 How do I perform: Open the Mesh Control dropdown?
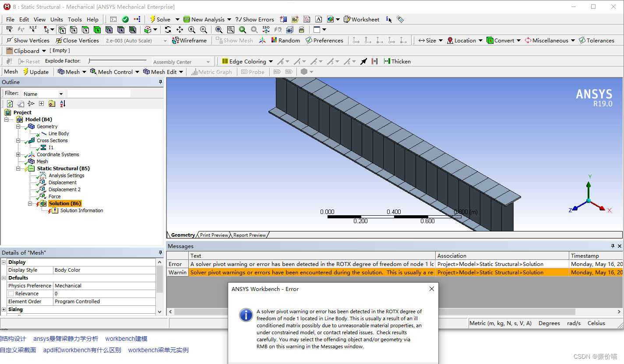[137, 72]
